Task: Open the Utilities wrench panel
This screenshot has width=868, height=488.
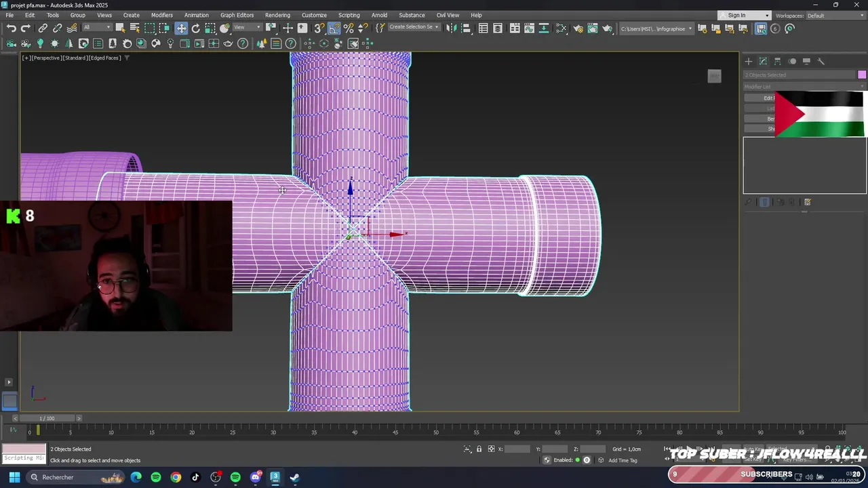Action: tap(821, 62)
